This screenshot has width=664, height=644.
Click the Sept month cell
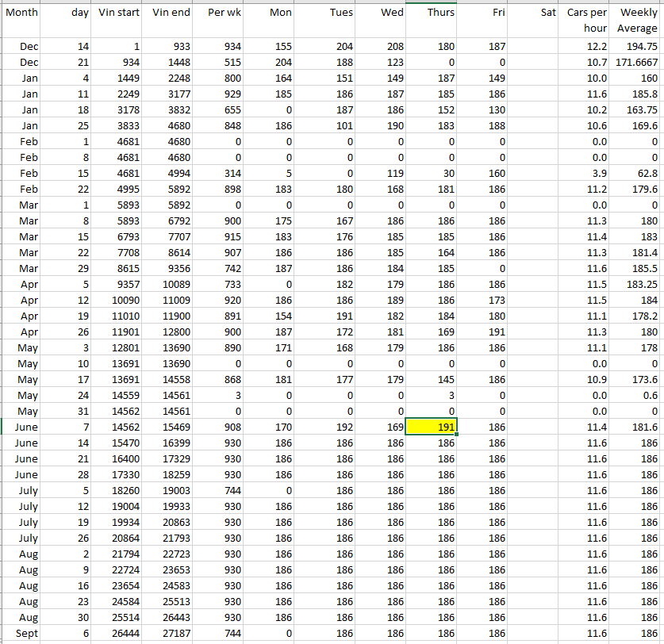(21, 633)
